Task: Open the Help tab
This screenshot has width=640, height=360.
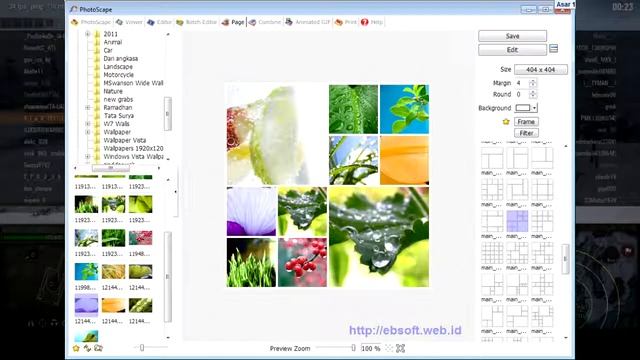Action: tap(371, 22)
